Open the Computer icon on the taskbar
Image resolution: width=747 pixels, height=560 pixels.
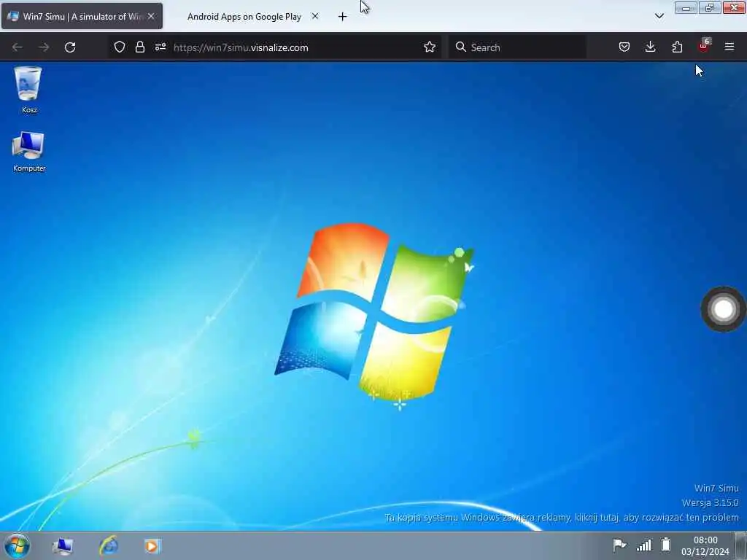coord(63,546)
